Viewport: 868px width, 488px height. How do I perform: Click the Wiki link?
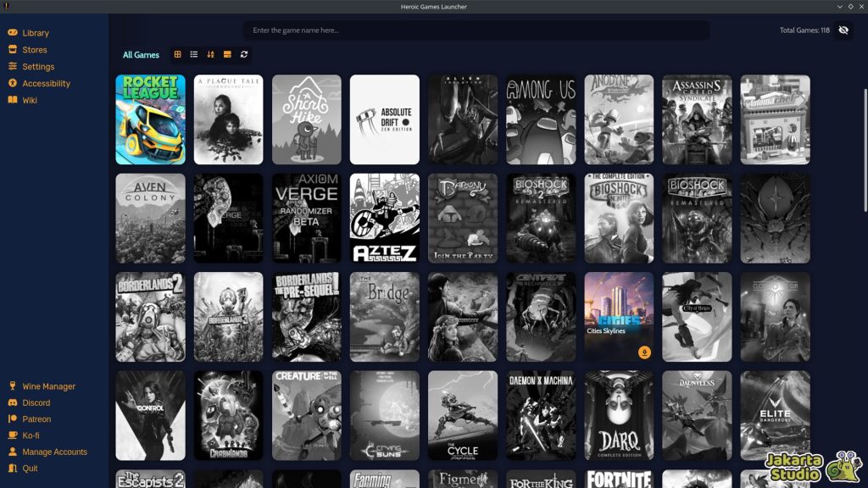pos(30,100)
